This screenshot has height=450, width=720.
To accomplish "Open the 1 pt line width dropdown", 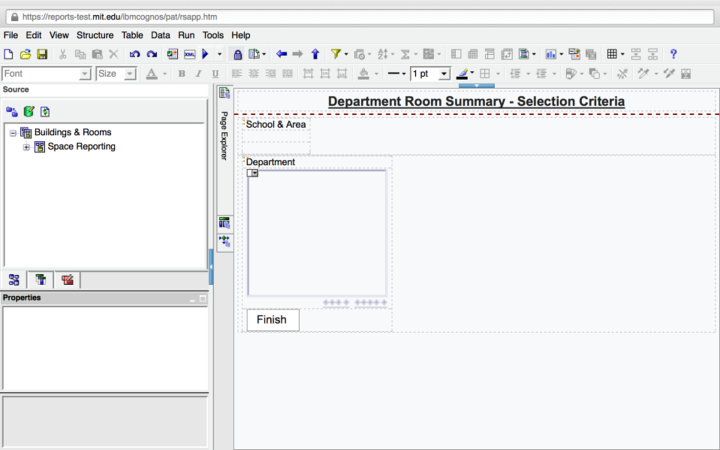I will point(444,74).
